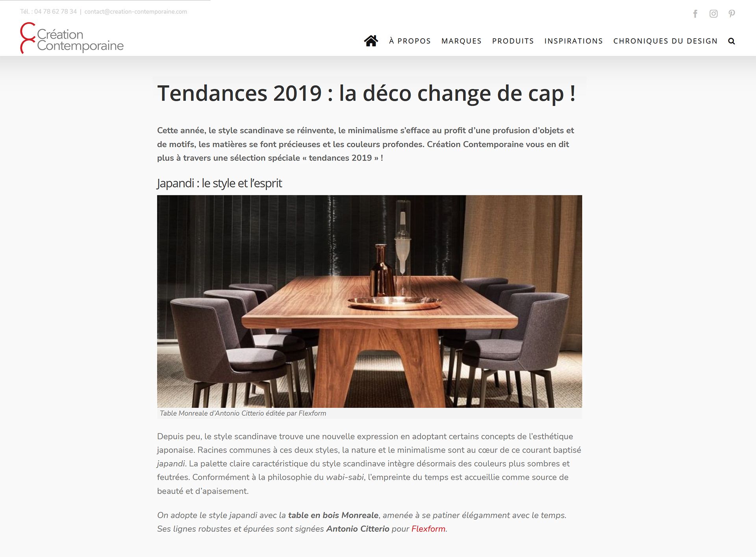Open the Instagram profile icon
Viewport: 756px width, 557px height.
[713, 14]
